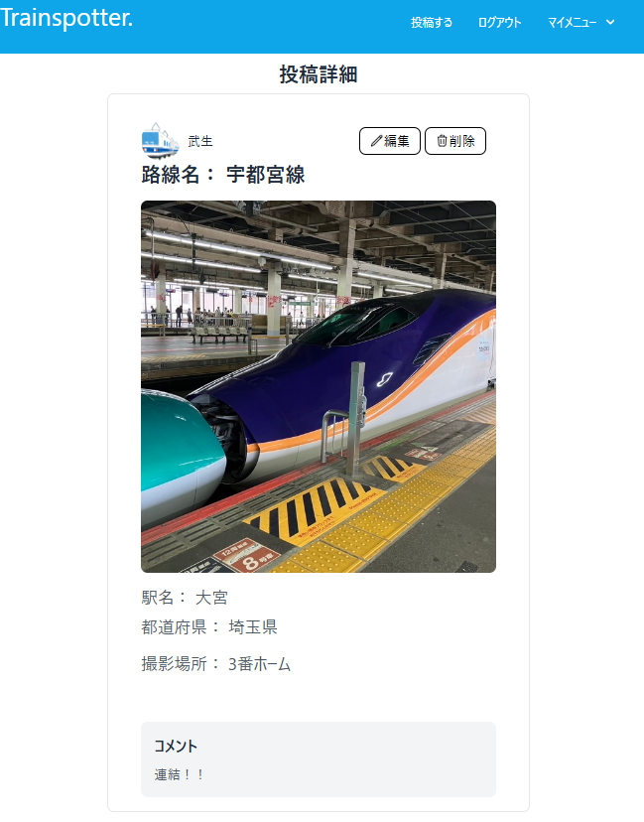The height and width of the screenshot is (822, 644).
Task: Go home via the Trainspotter. logo
Action: tap(66, 17)
